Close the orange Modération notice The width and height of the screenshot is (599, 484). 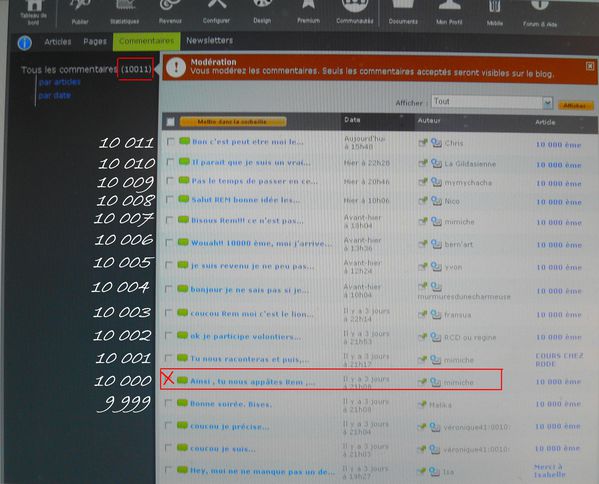point(590,66)
